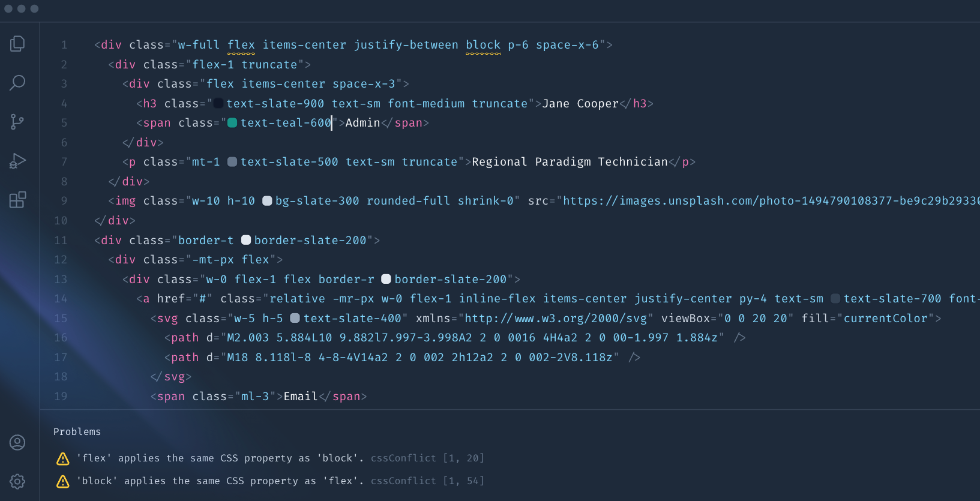Image resolution: width=980 pixels, height=501 pixels.
Task: Click the underlined 'block' class on line 1
Action: 483,46
